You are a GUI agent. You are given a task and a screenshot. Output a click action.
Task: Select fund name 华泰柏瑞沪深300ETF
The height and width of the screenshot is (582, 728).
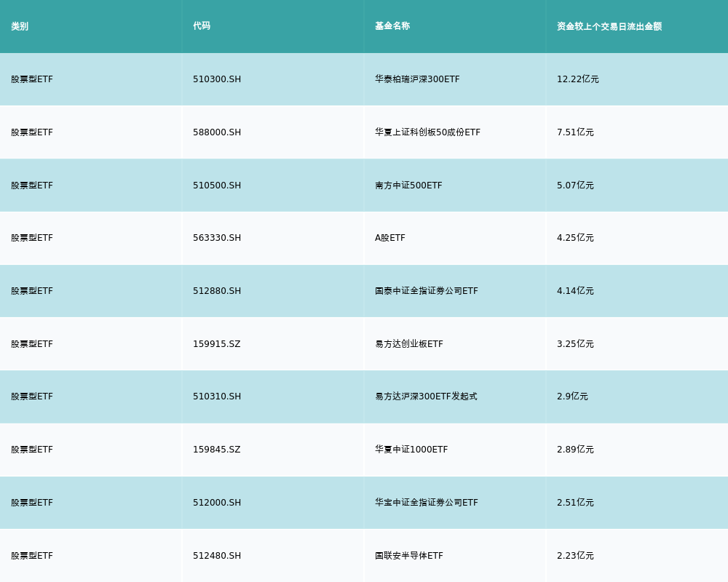417,79
